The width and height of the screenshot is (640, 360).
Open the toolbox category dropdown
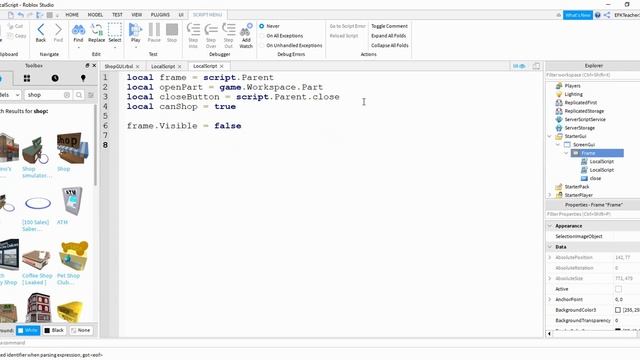[10, 95]
